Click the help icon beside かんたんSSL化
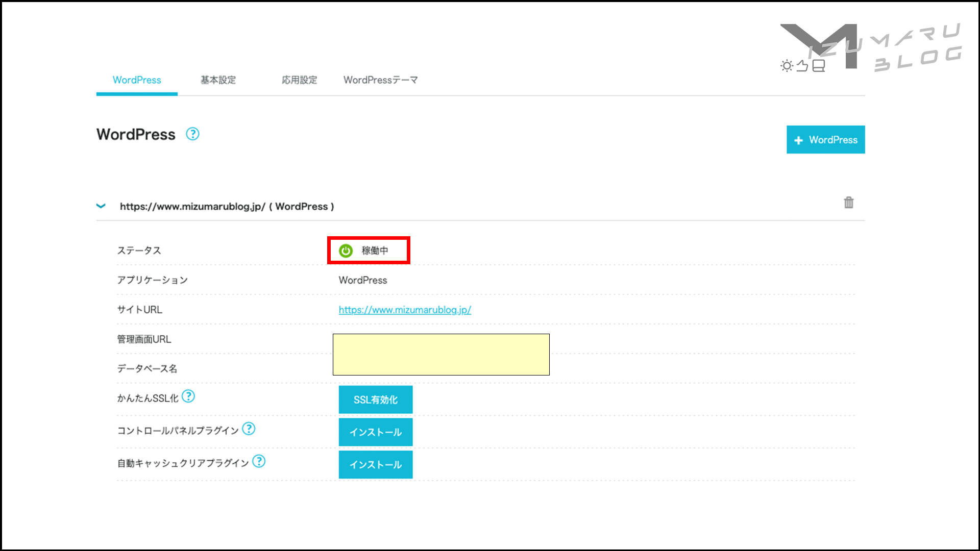 188,396
